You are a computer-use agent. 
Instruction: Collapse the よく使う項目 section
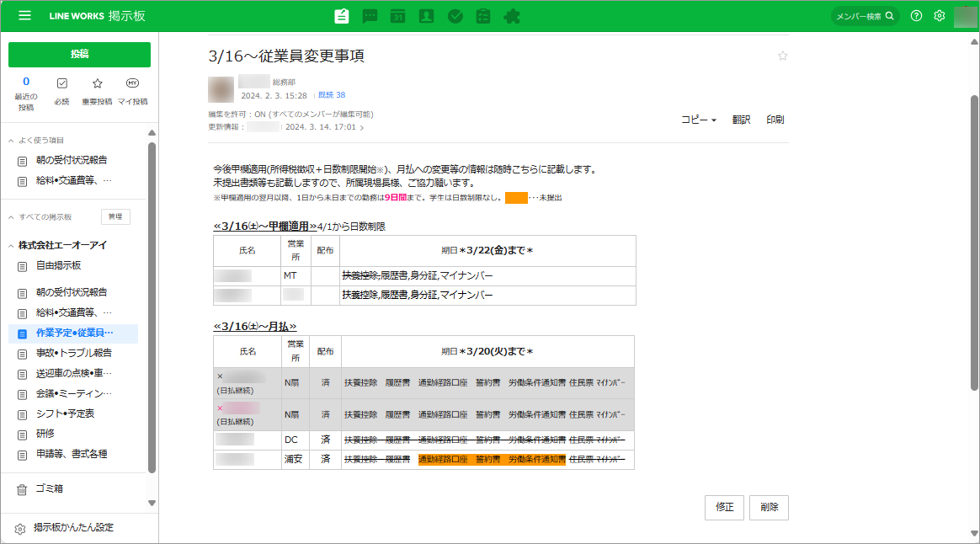click(x=12, y=141)
